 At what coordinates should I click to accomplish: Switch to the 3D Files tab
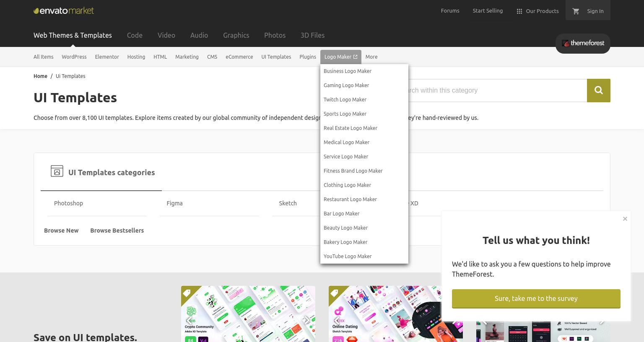(312, 35)
